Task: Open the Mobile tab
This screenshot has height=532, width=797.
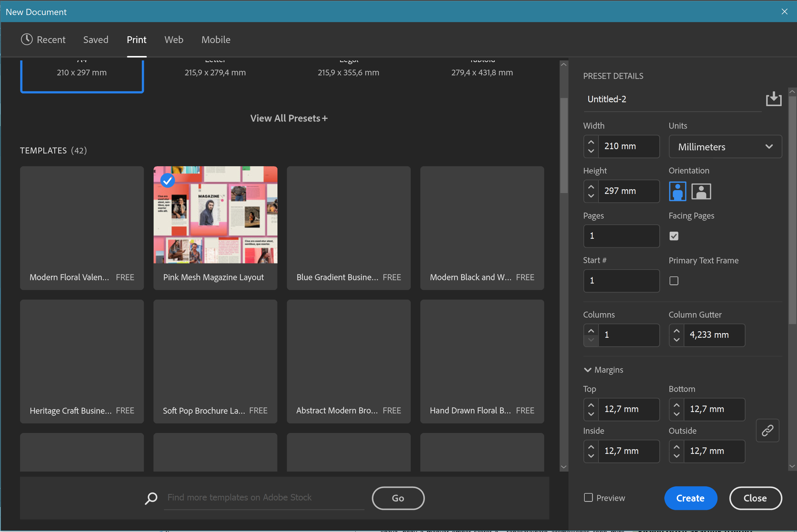Action: click(216, 39)
